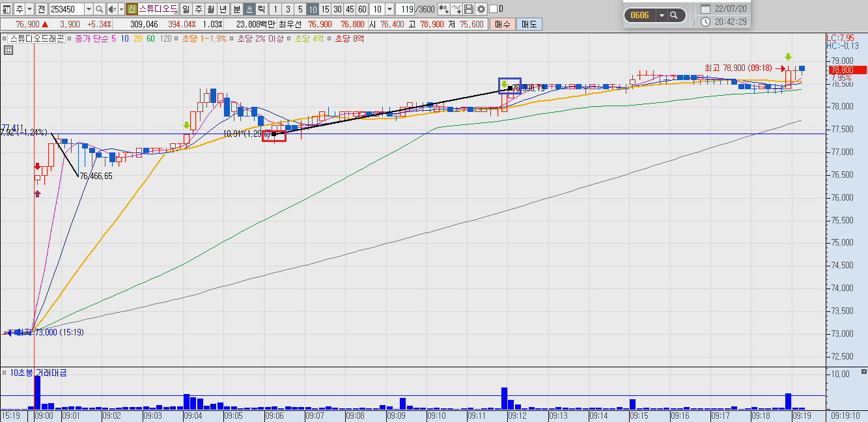Click the 매도 sell button
Screen dimensions: 868x422
pos(529,24)
